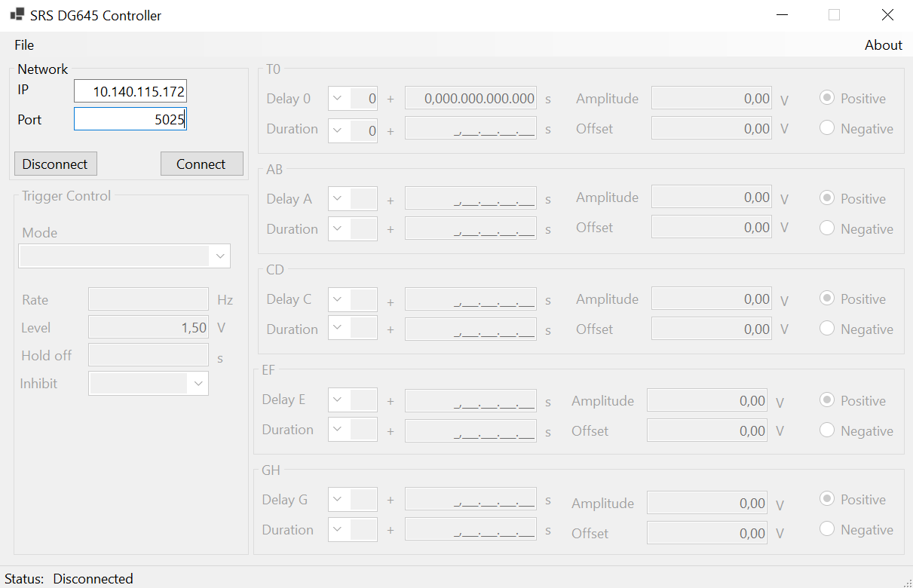Focus the Port number field

tap(130, 119)
